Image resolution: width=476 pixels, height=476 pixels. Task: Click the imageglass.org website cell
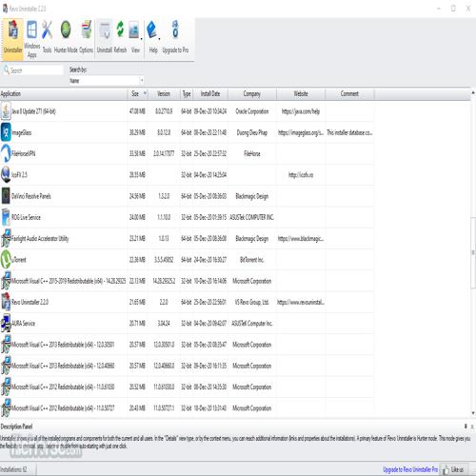coord(301,132)
